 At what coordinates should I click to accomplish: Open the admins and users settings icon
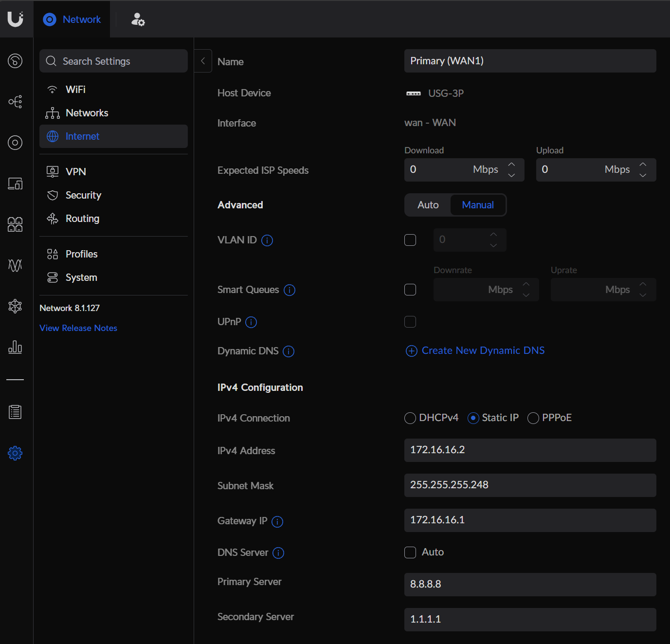click(x=138, y=19)
